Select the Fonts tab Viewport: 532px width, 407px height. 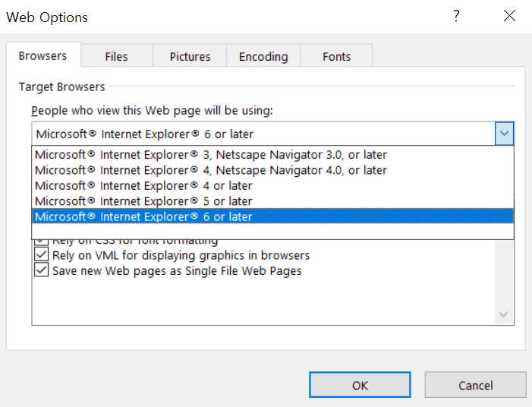click(x=336, y=56)
